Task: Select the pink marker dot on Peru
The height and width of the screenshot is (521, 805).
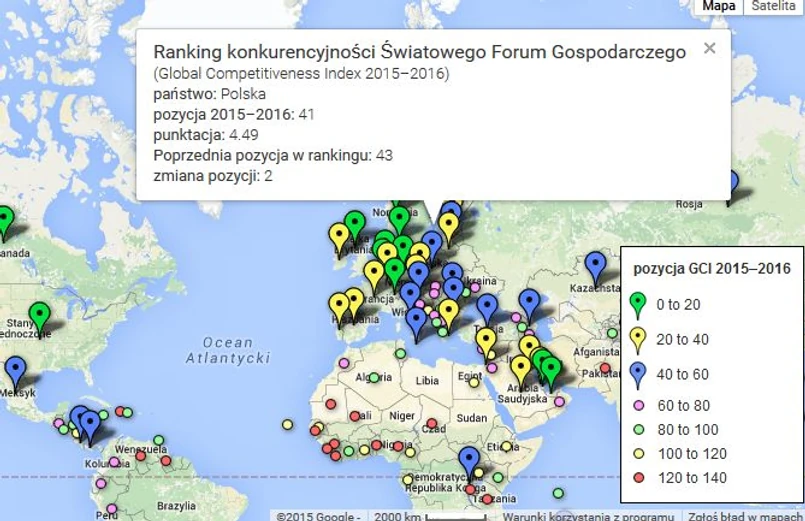Action: [x=111, y=509]
